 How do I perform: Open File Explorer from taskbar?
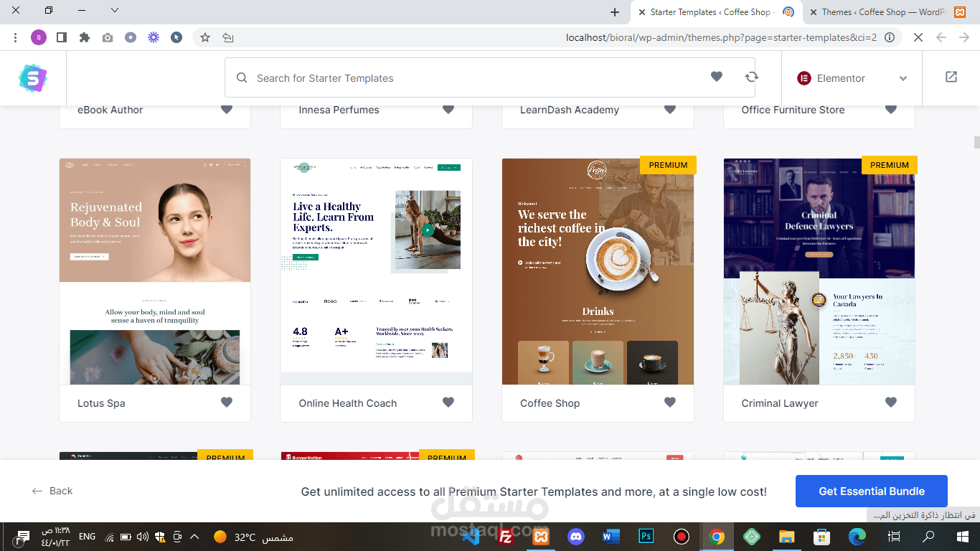pos(787,537)
